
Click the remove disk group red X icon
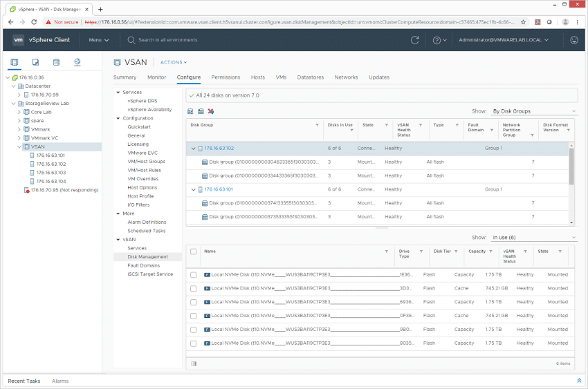(x=211, y=111)
